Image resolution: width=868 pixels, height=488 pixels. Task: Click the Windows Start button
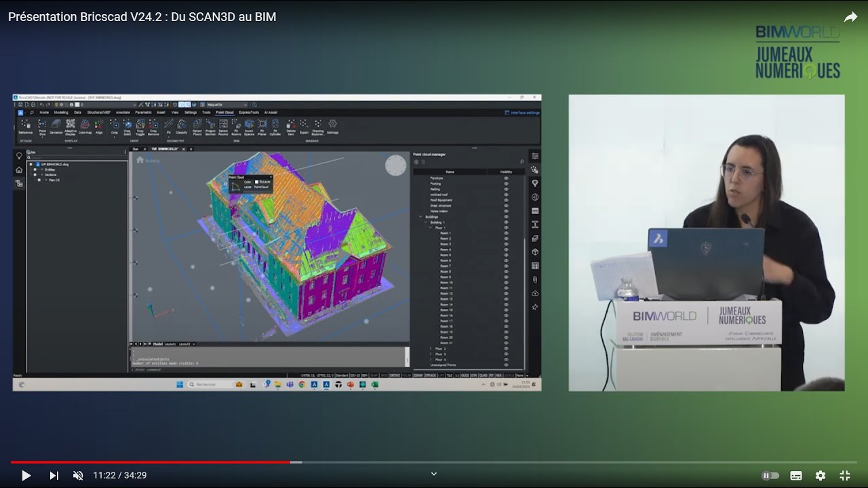pyautogui.click(x=180, y=384)
